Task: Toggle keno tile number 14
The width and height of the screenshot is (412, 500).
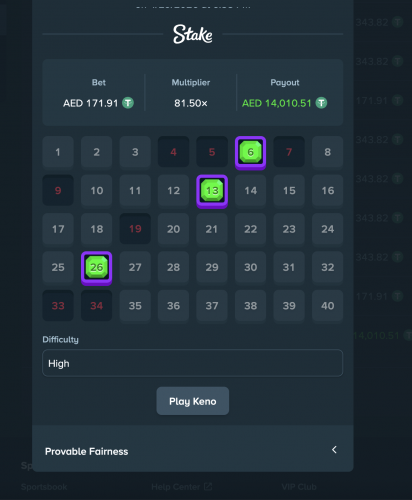Action: coord(251,190)
